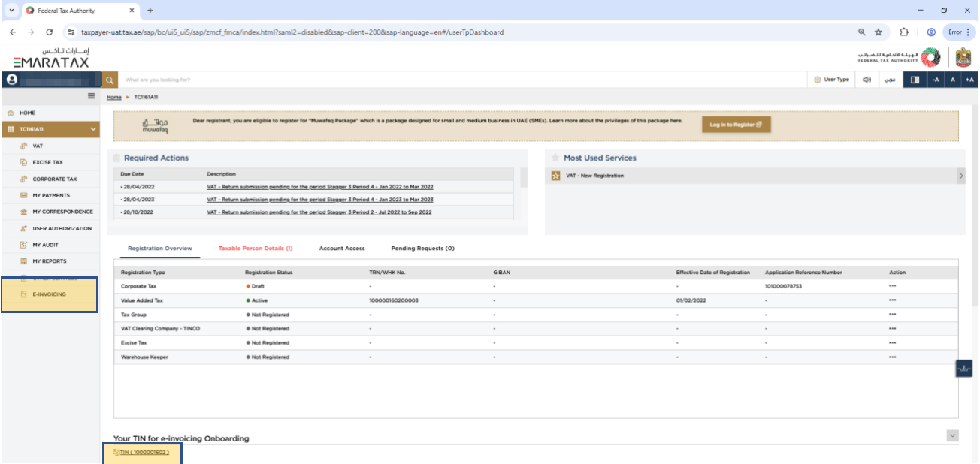Image resolution: width=980 pixels, height=464 pixels.
Task: Click the EmaraTax logo
Action: click(51, 58)
